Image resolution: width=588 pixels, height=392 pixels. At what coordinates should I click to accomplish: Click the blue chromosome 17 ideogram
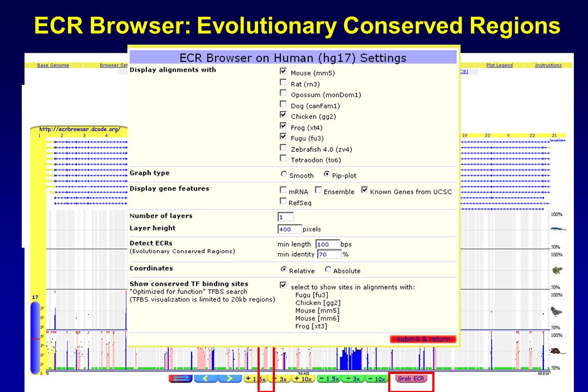[35, 338]
